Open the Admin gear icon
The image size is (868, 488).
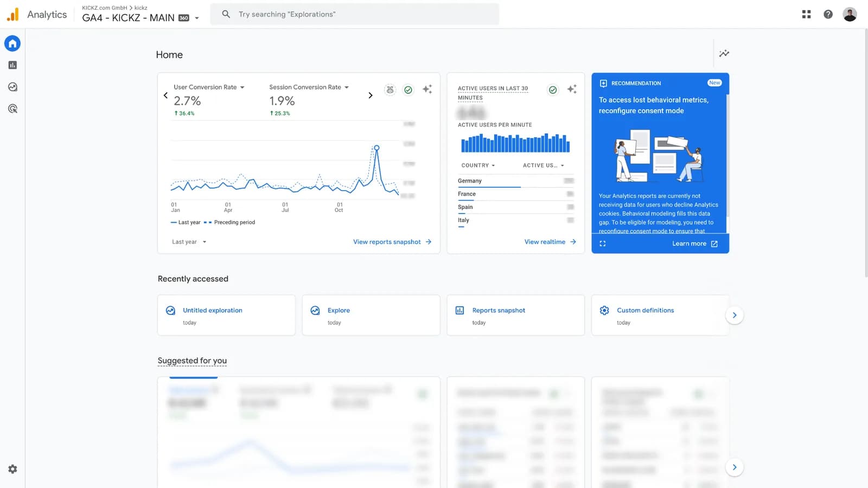12,469
